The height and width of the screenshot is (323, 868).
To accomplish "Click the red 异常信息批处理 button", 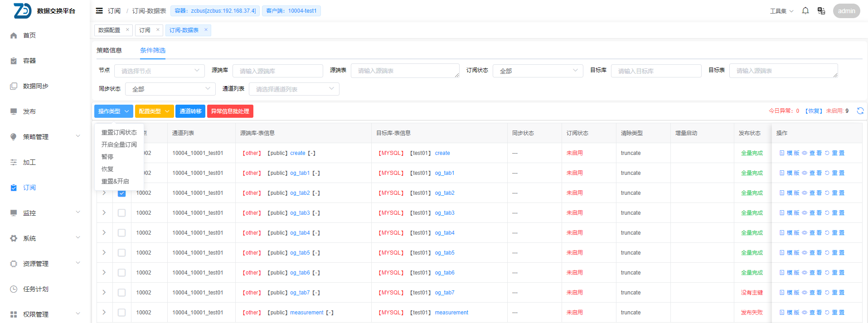I will pos(230,111).
